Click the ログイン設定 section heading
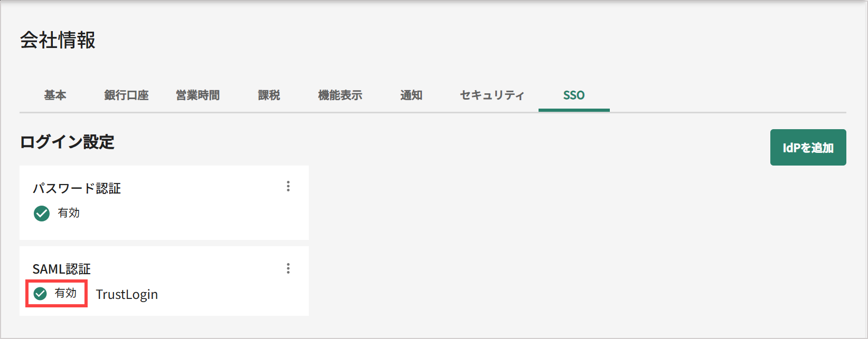 (67, 142)
